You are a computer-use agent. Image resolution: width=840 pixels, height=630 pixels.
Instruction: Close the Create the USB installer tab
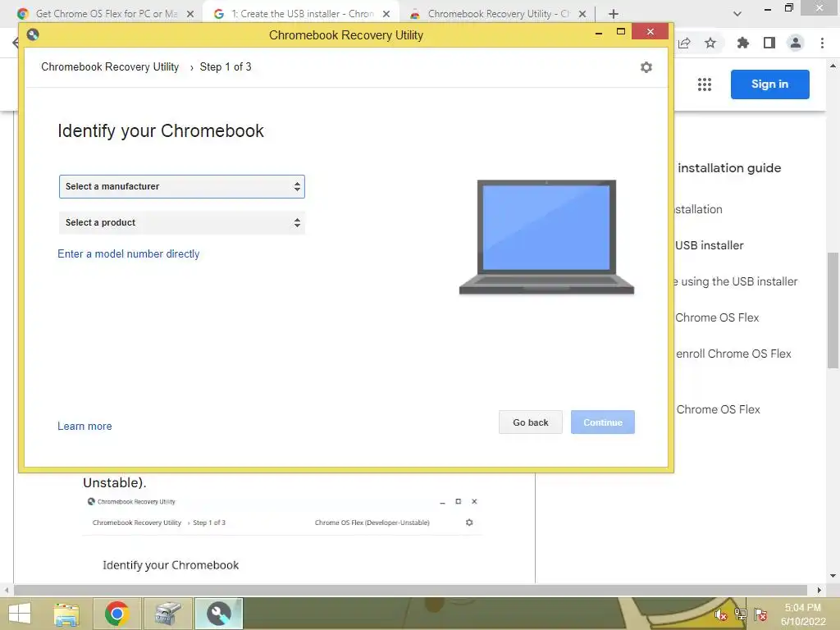click(386, 14)
